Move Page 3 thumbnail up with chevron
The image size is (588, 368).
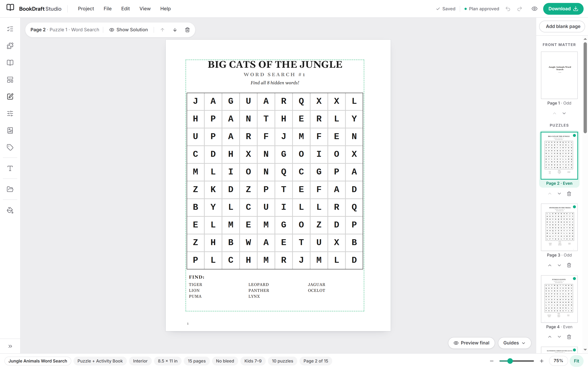click(550, 265)
